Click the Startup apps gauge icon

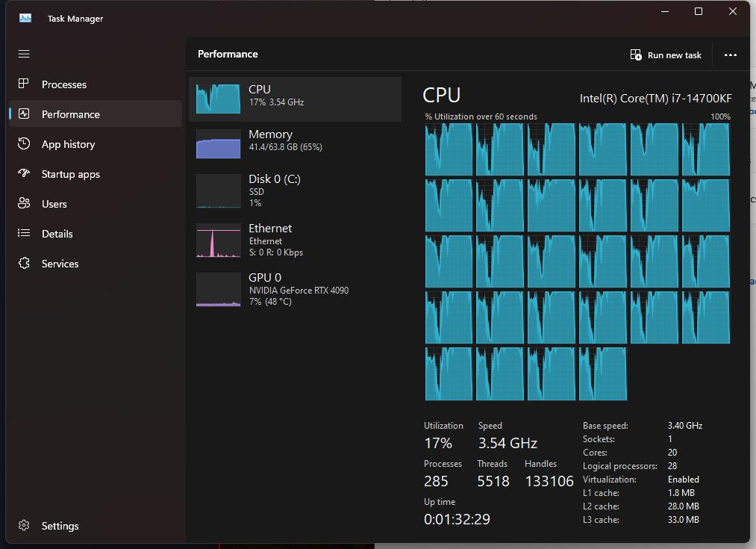pyautogui.click(x=24, y=173)
